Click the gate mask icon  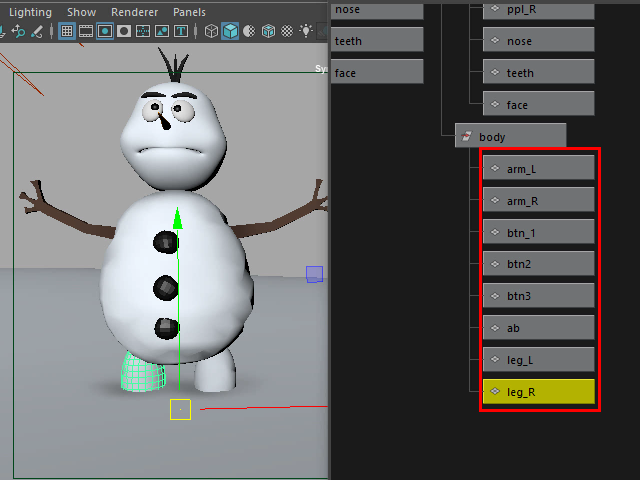(124, 31)
